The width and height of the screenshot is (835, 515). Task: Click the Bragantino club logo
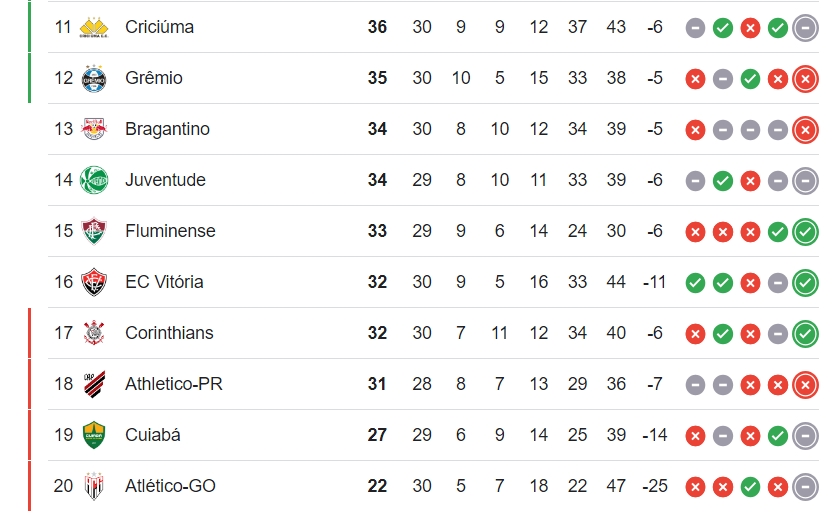tap(94, 129)
